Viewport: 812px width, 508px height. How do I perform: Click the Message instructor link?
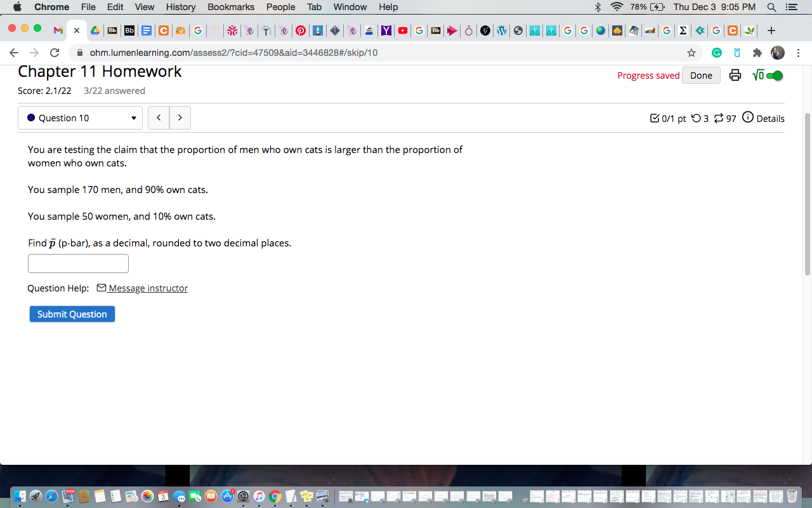point(148,288)
